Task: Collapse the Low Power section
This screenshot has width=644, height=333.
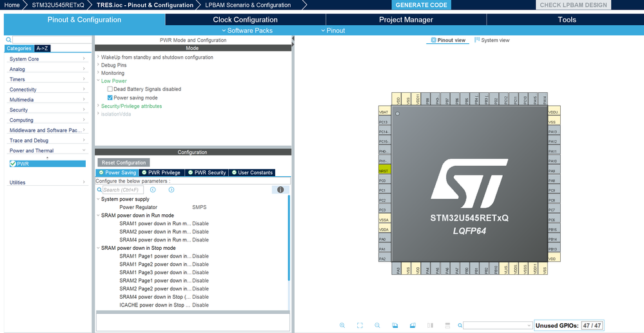Action: 98,81
